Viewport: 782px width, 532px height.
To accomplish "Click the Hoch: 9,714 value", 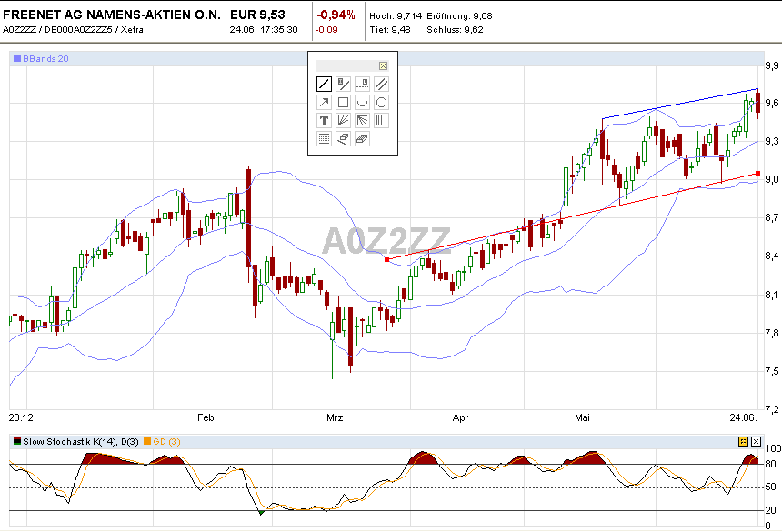I will (x=396, y=16).
